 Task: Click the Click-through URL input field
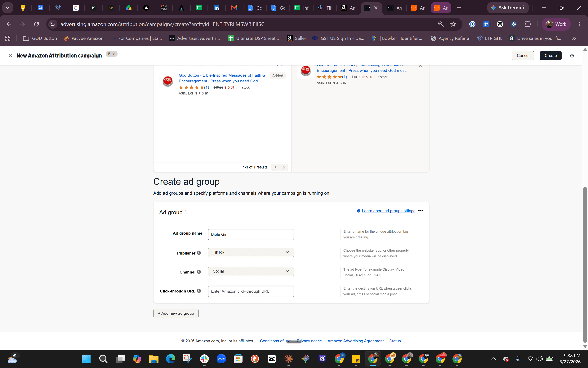point(251,291)
